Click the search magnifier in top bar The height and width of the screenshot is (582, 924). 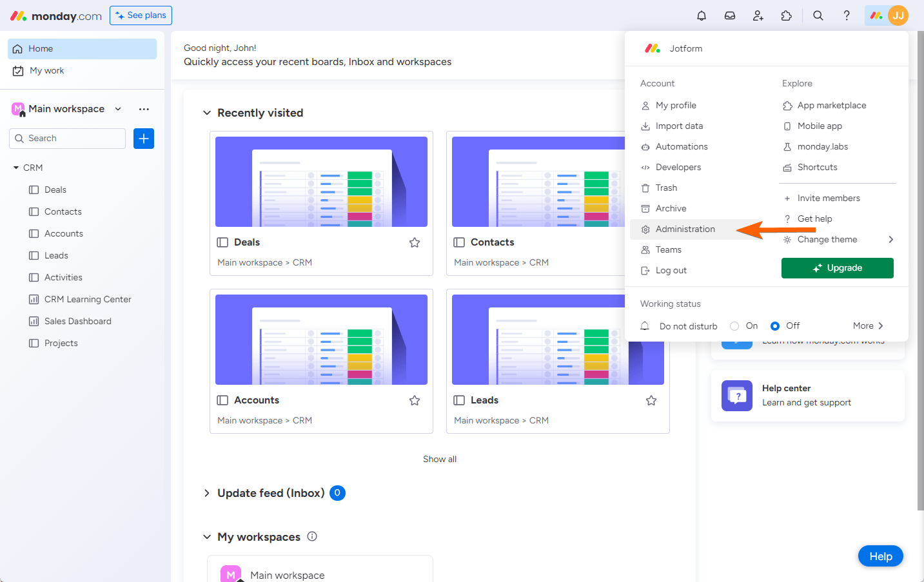click(x=818, y=15)
